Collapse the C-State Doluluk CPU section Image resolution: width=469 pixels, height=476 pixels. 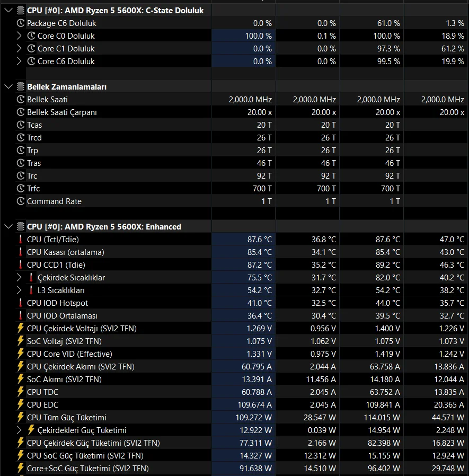coord(8,11)
